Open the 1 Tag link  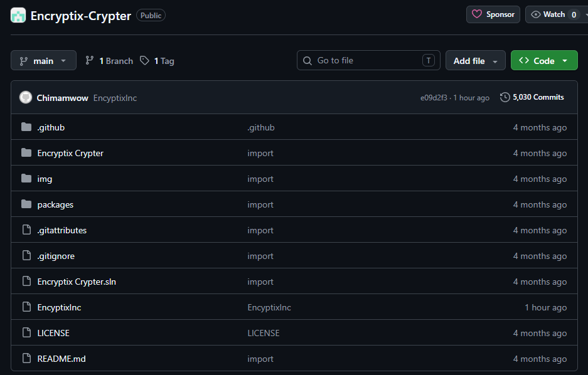pyautogui.click(x=158, y=61)
